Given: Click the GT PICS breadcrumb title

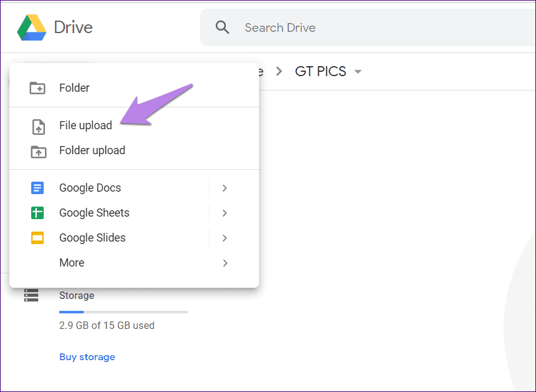Looking at the screenshot, I should (x=320, y=72).
